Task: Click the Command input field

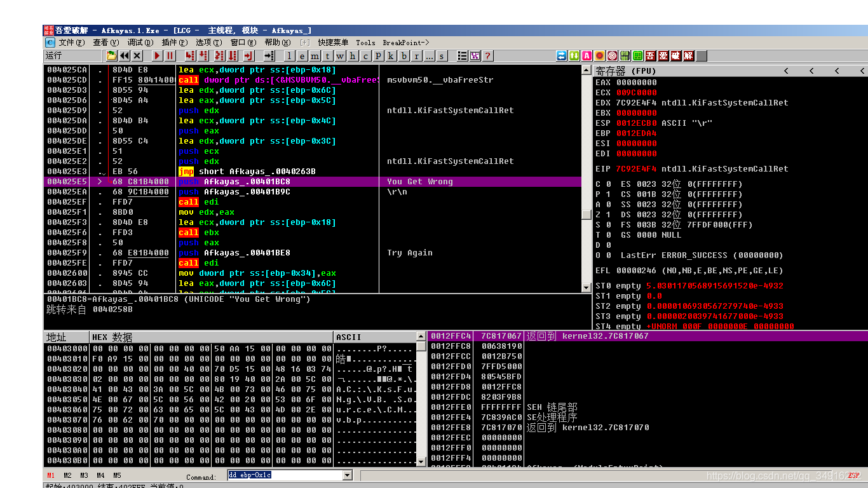Action: pyautogui.click(x=285, y=475)
